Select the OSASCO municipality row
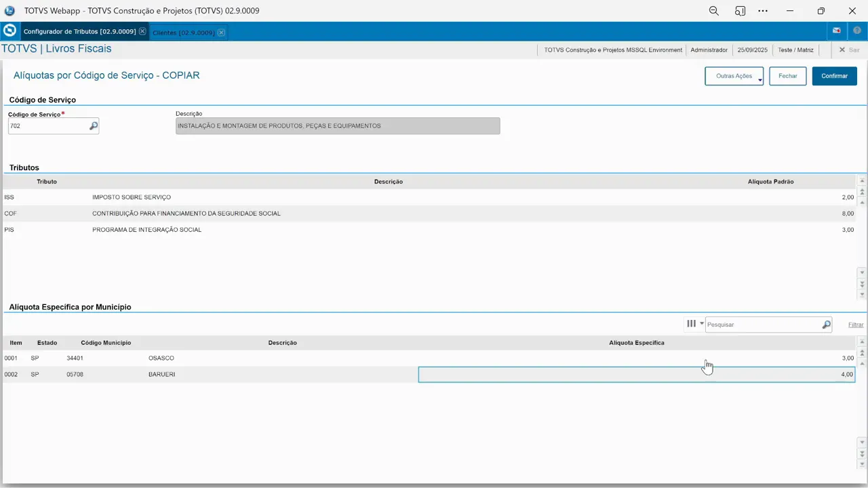868x488 pixels. point(161,358)
